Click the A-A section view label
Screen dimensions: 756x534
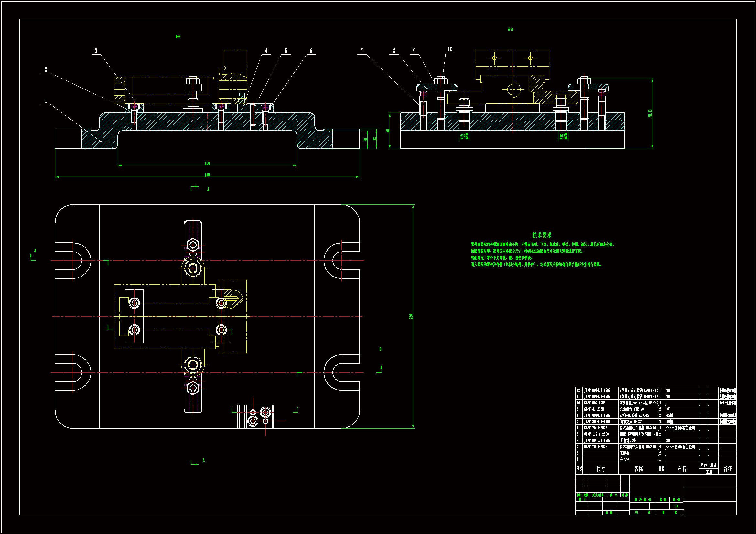click(x=510, y=29)
